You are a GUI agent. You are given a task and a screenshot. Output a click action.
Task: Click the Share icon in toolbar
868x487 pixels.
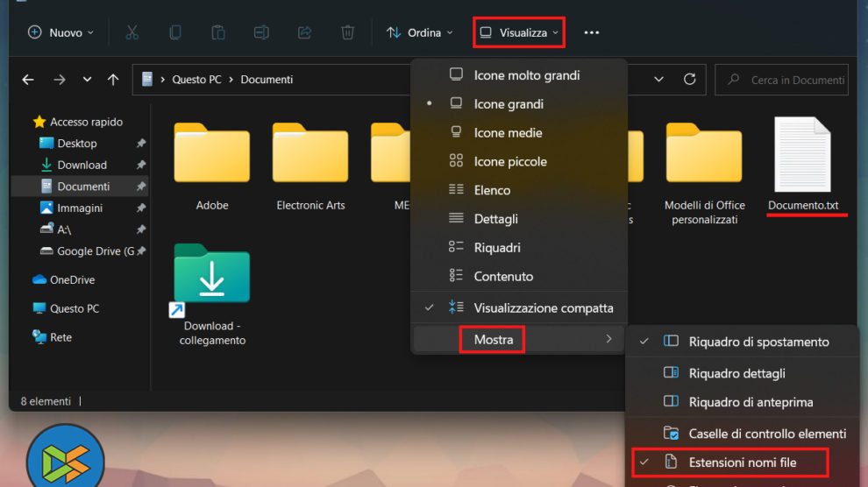click(x=304, y=32)
